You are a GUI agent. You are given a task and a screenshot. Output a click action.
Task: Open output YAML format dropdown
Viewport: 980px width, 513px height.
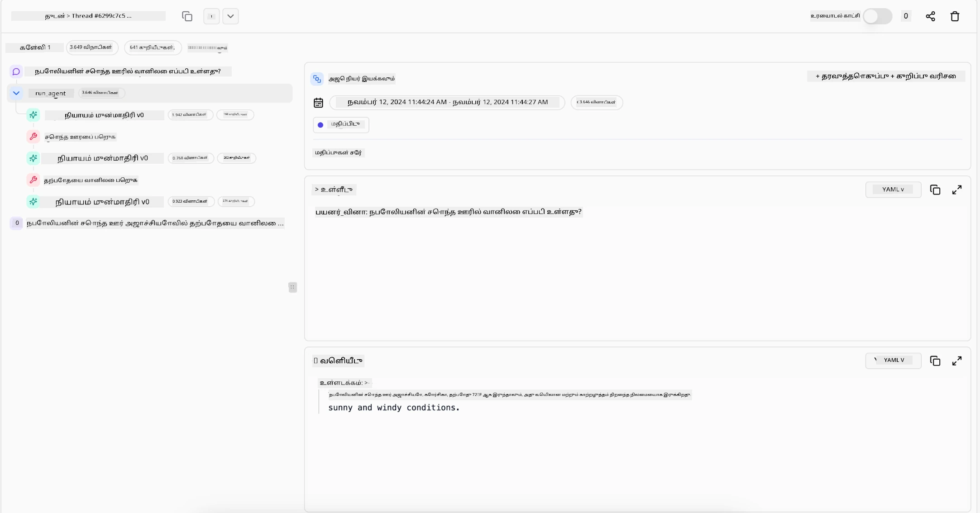893,361
